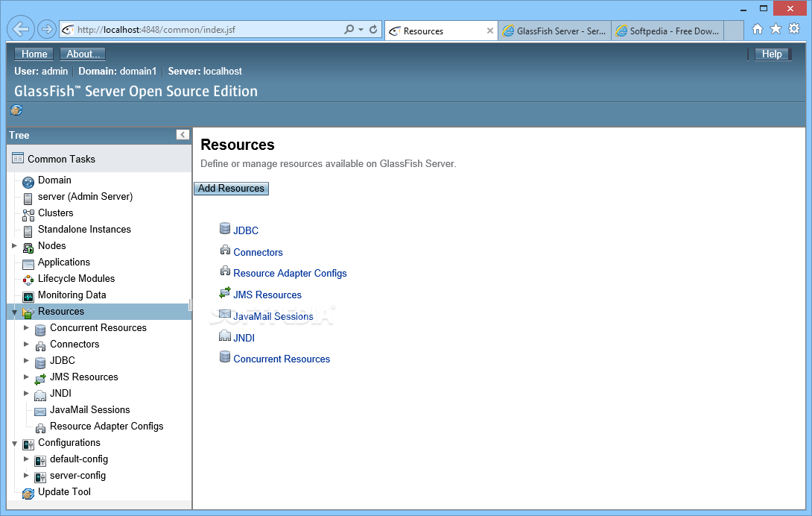Click the Connectors icon in tree
The image size is (812, 516).
[x=40, y=347]
